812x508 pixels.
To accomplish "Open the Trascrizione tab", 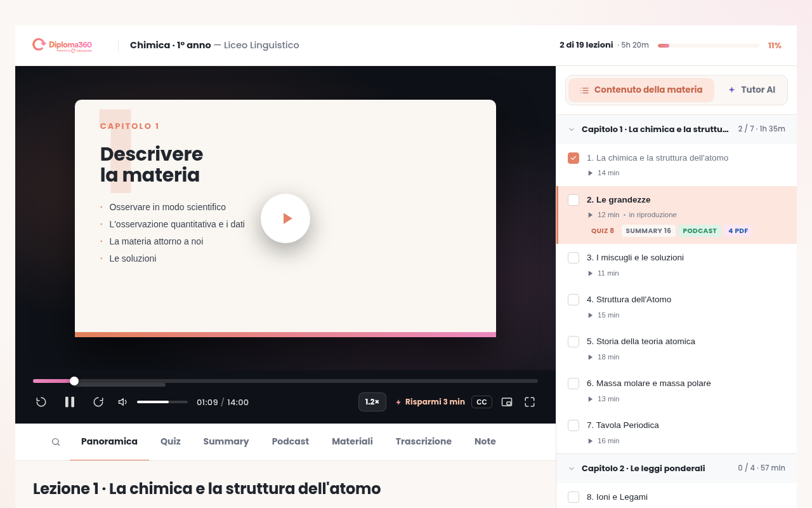I will point(424,441).
